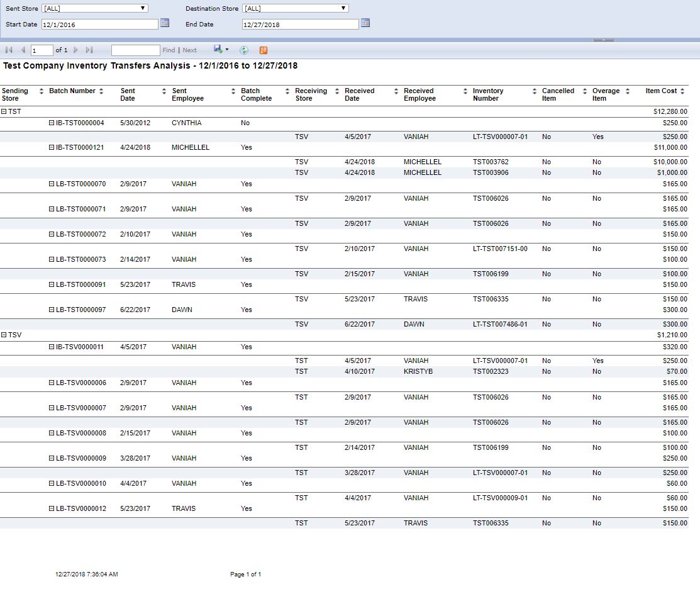
Task: Click the Batch Complete "No" for IB-TST0000004
Action: click(x=245, y=123)
